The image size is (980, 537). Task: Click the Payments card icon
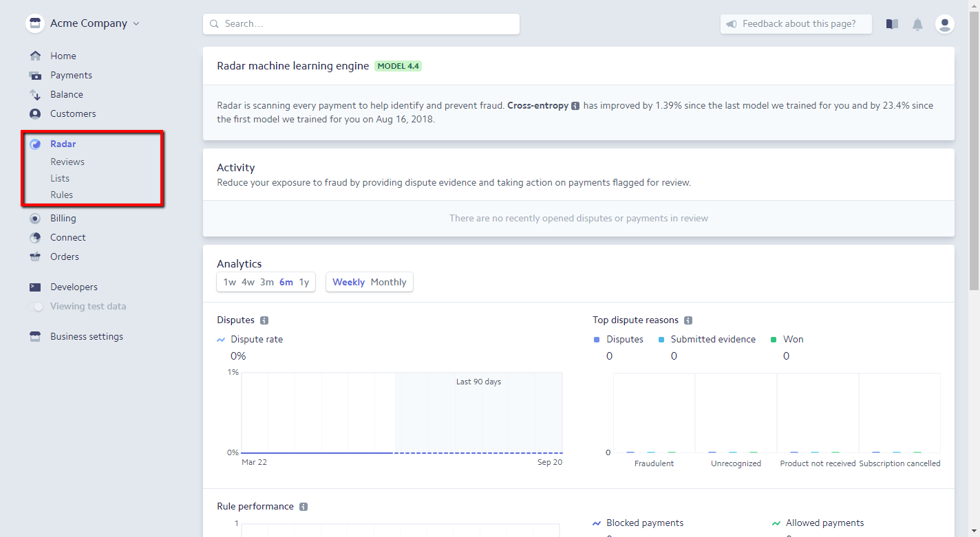[x=35, y=75]
